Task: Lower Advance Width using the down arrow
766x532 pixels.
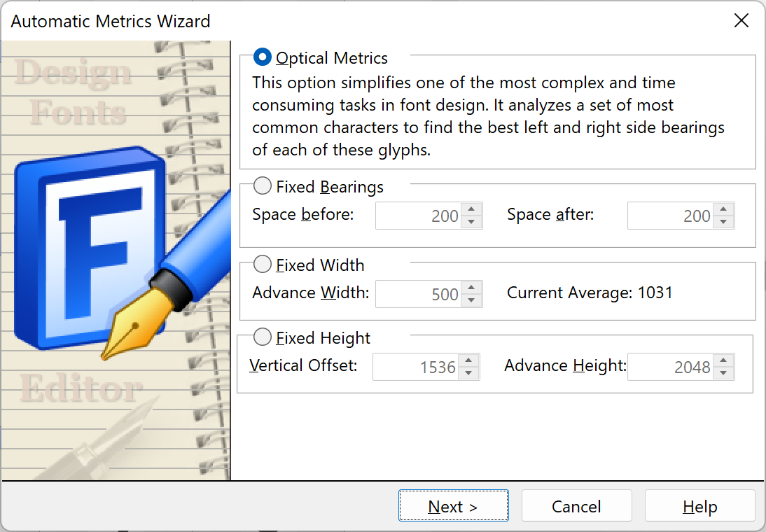Action: coord(471,300)
